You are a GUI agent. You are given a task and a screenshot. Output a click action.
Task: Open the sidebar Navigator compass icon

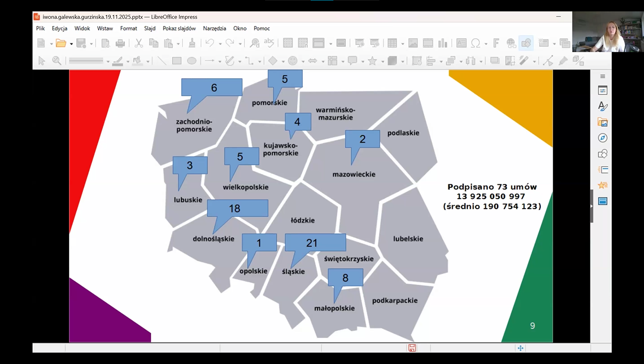tap(602, 138)
